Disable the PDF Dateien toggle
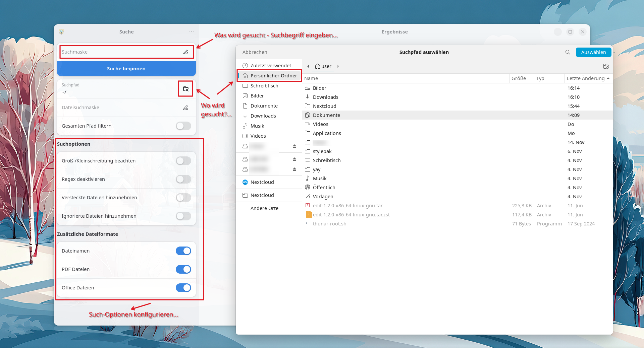The height and width of the screenshot is (348, 644). 183,269
